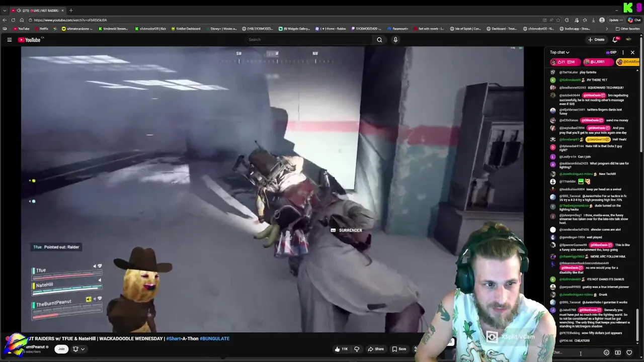Viewport: 644px width, 362px height.
Task: Start voice search with microphone icon
Action: click(395, 40)
